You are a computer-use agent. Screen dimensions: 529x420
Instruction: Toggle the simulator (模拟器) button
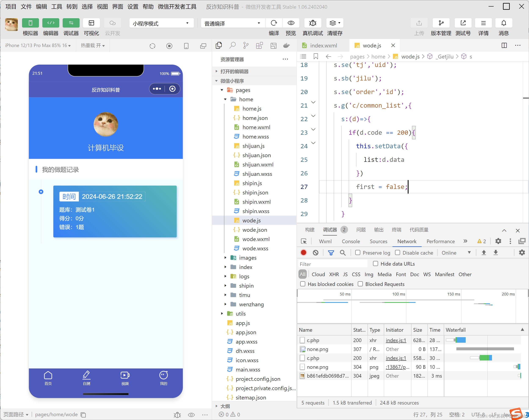click(30, 23)
